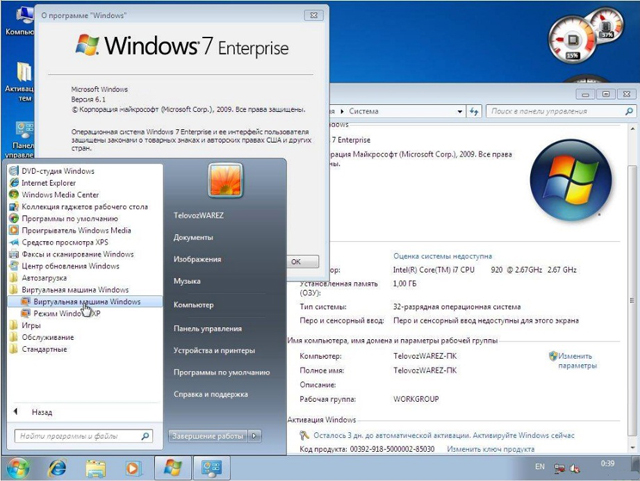The image size is (640, 481).
Task: Open Документы from Start menu
Action: (x=193, y=237)
